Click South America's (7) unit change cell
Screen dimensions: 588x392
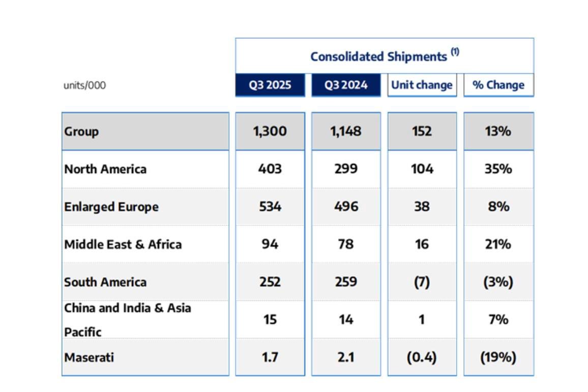[422, 282]
